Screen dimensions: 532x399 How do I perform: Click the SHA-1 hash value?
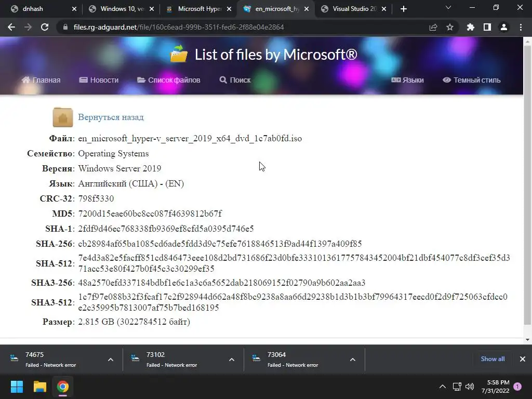coord(166,229)
